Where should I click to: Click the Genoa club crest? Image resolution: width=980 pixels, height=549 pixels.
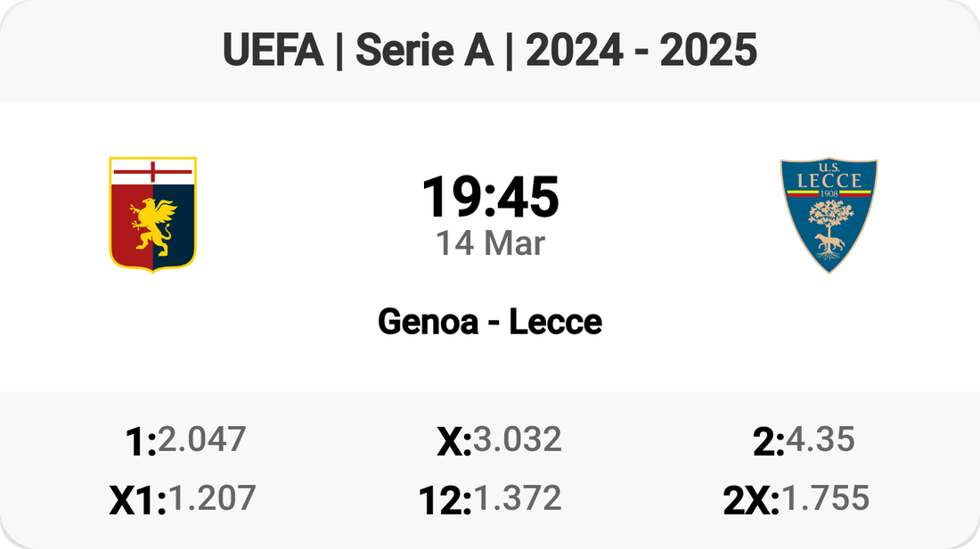152,213
